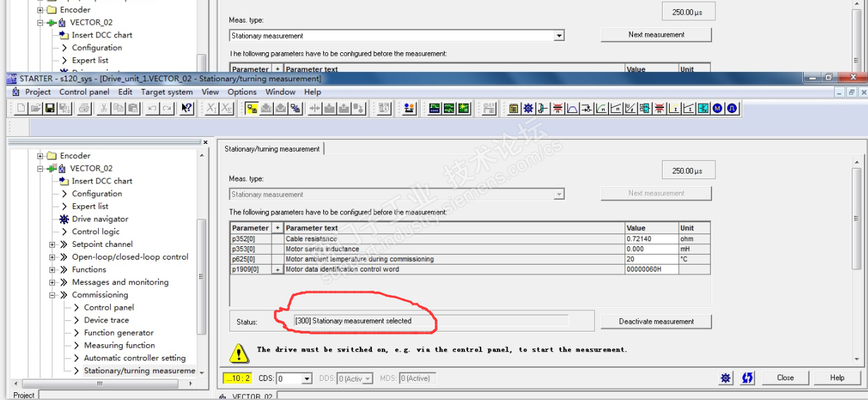This screenshot has width=868, height=400.
Task: Click the 250.00 µs button in front window
Action: click(688, 171)
